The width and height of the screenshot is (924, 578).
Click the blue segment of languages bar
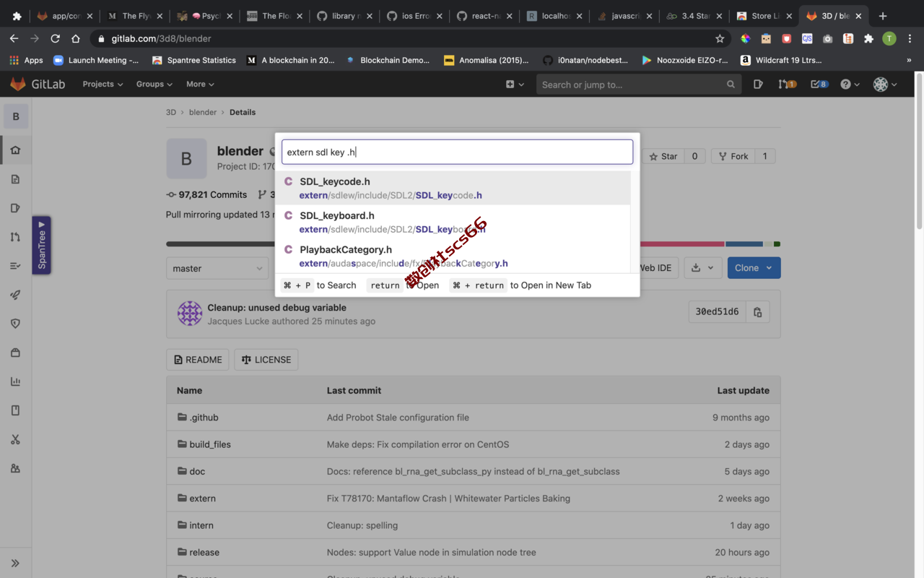pos(744,244)
